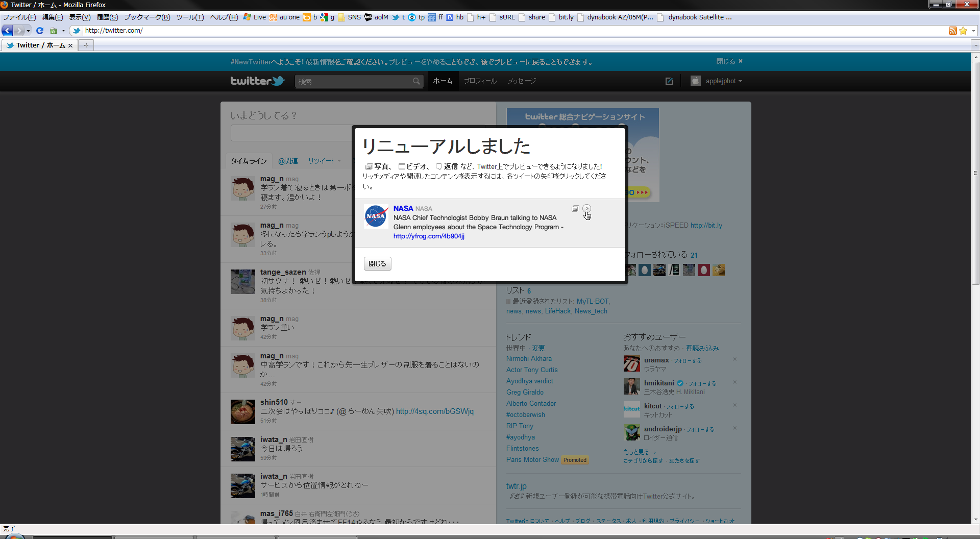Open the Actor Tony Curtis trend
The image size is (980, 539).
[532, 370]
